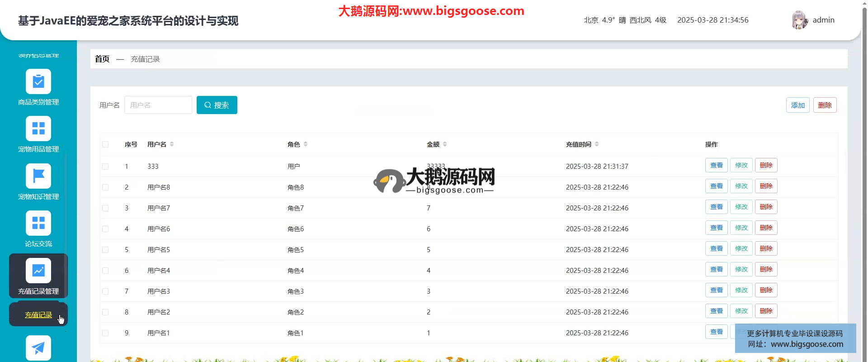Select the checkbox for 用户名6 row
The width and height of the screenshot is (868, 362).
[105, 229]
